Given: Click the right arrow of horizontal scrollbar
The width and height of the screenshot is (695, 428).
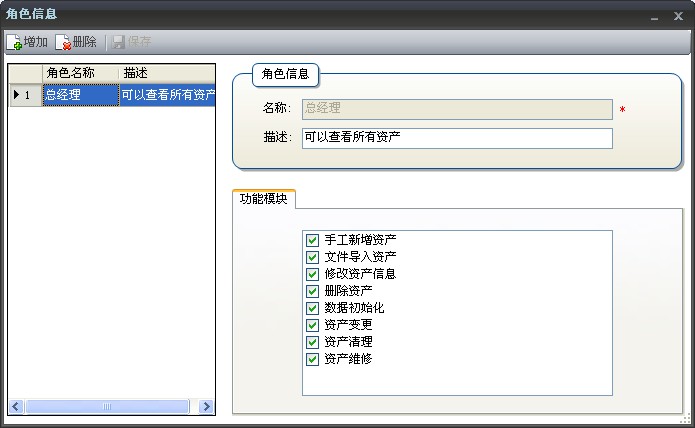Looking at the screenshot, I should pyautogui.click(x=206, y=407).
